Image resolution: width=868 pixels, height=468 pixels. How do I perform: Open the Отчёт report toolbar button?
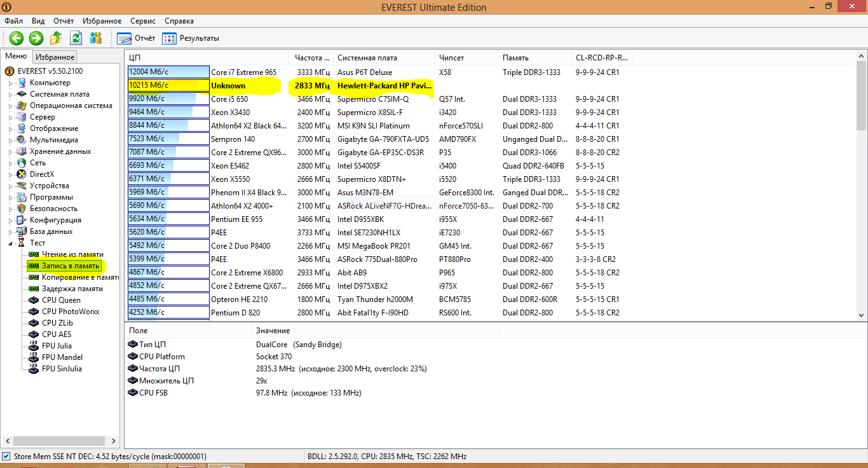tap(136, 38)
